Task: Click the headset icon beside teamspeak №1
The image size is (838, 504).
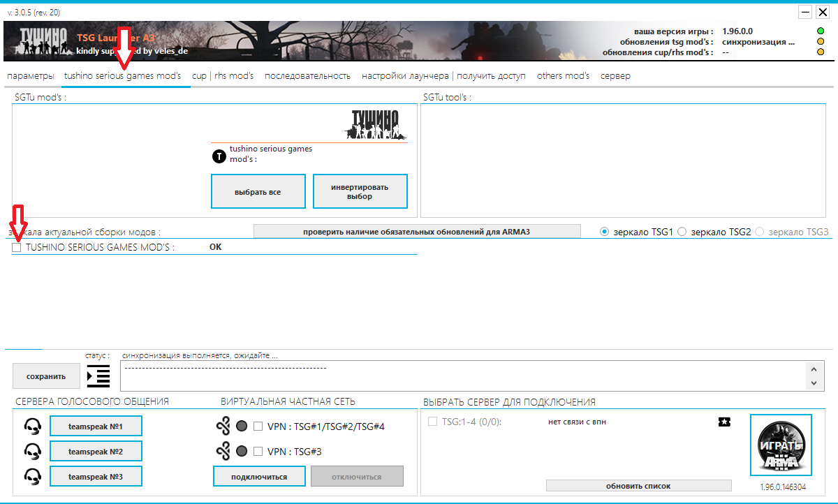Action: pyautogui.click(x=32, y=426)
